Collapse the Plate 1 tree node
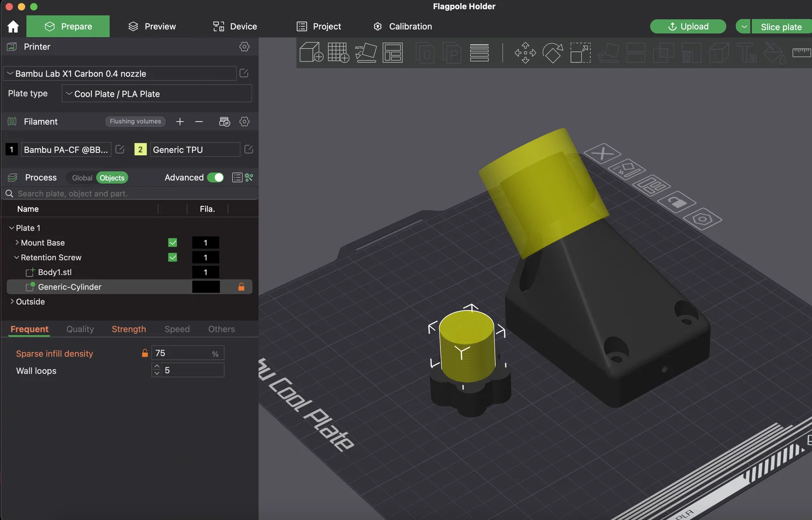Viewport: 812px width, 520px height. pos(12,228)
